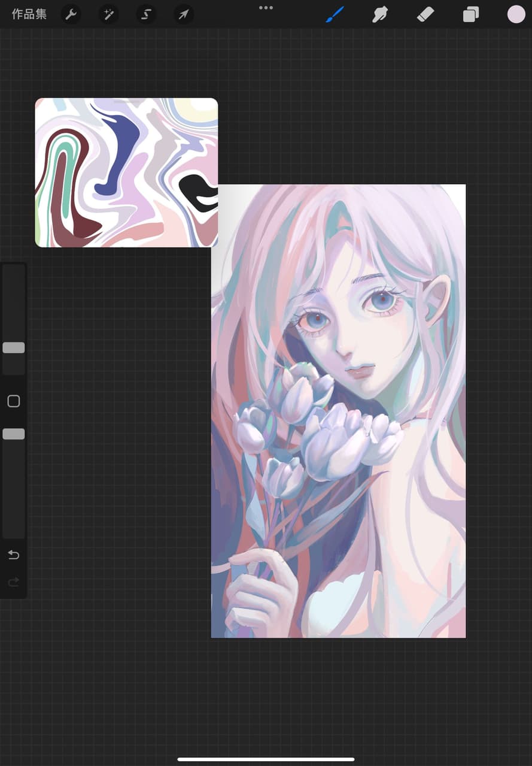The image size is (532, 766).
Task: Undo the last stroke with the arrow
Action: point(14,555)
